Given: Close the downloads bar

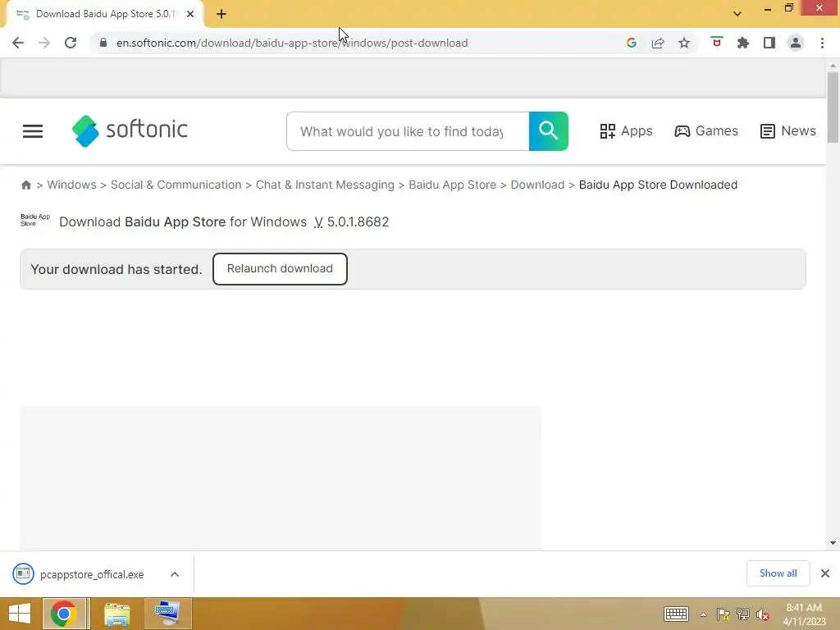Looking at the screenshot, I should click(825, 573).
